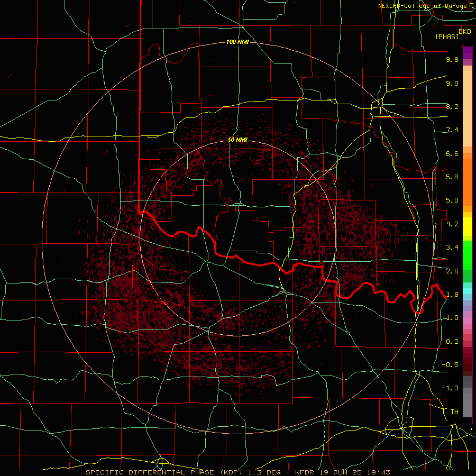Click the [PHAS] units label

pos(447,36)
